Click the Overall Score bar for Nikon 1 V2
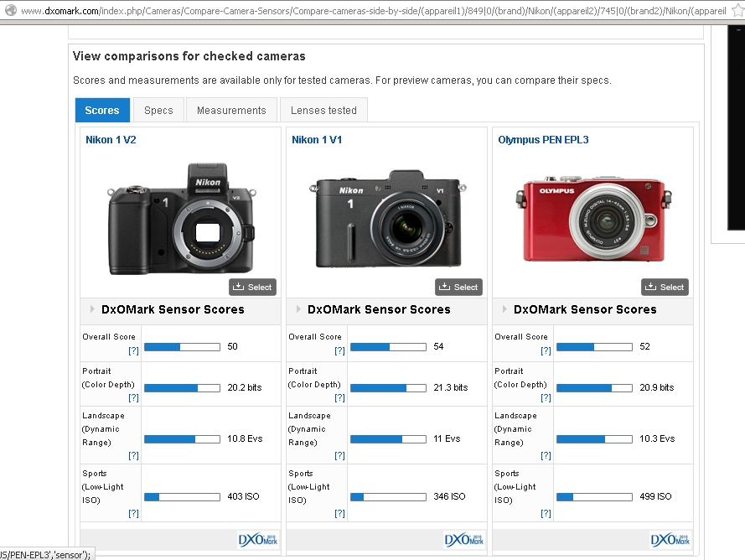745x560 pixels. (183, 347)
